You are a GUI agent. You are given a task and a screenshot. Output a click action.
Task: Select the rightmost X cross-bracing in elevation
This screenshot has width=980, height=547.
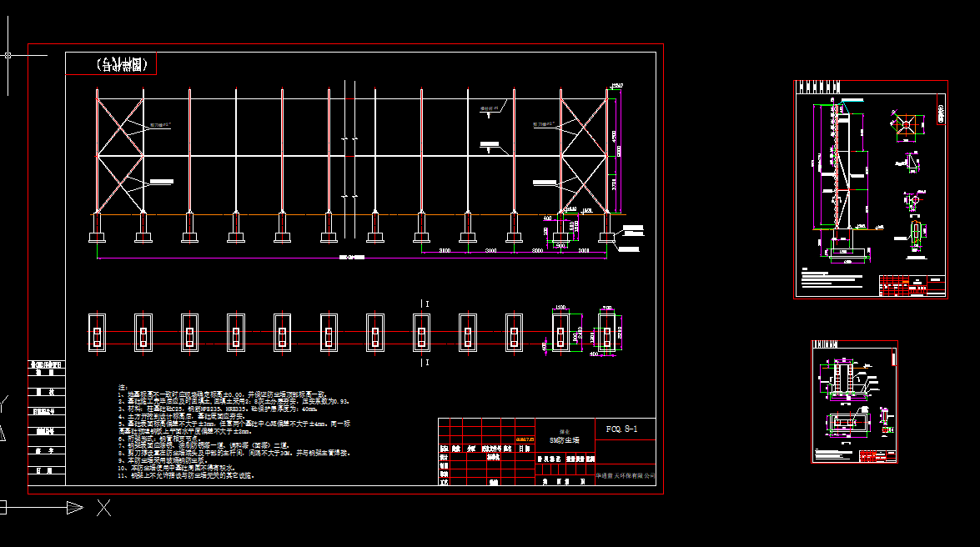pyautogui.click(x=584, y=155)
